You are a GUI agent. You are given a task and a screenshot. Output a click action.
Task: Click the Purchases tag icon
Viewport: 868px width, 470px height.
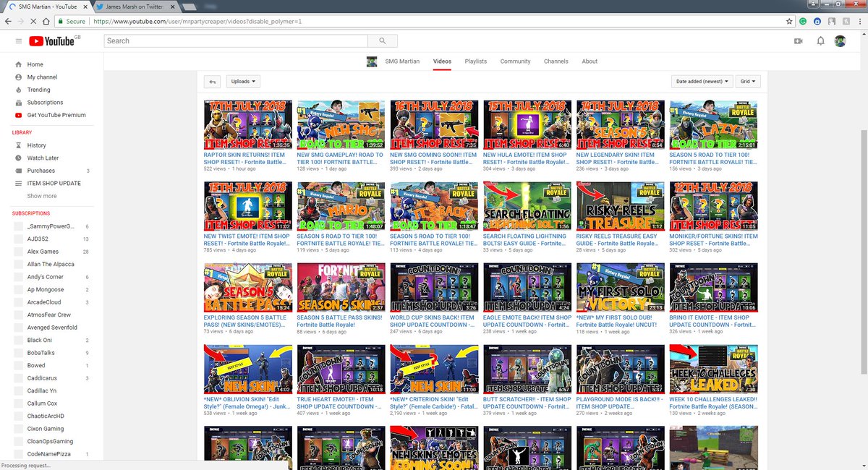point(18,171)
